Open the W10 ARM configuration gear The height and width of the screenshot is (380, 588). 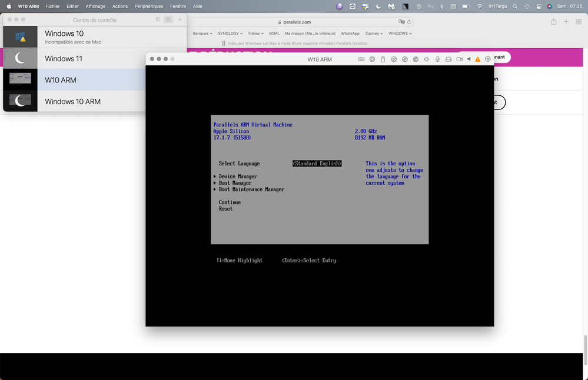tap(487, 59)
